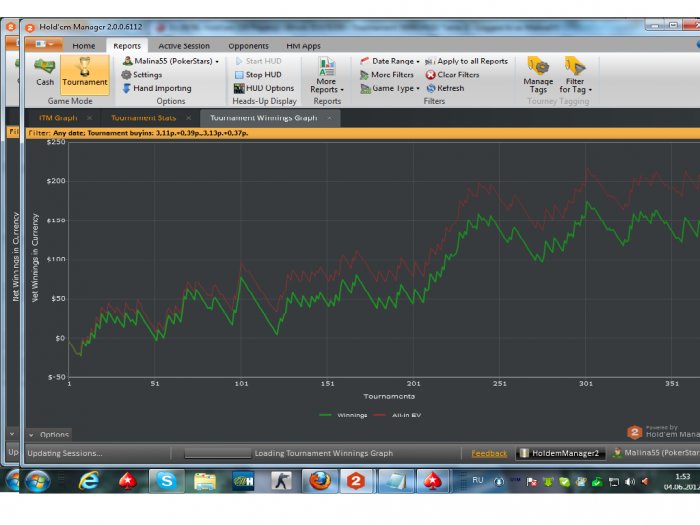Click the Feedback link
The image size is (700, 525).
pos(489,454)
